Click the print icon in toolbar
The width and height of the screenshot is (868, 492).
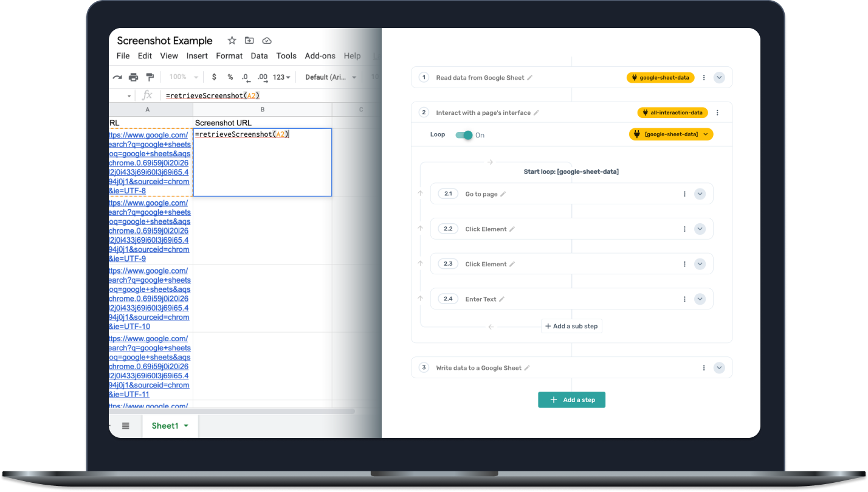point(133,77)
